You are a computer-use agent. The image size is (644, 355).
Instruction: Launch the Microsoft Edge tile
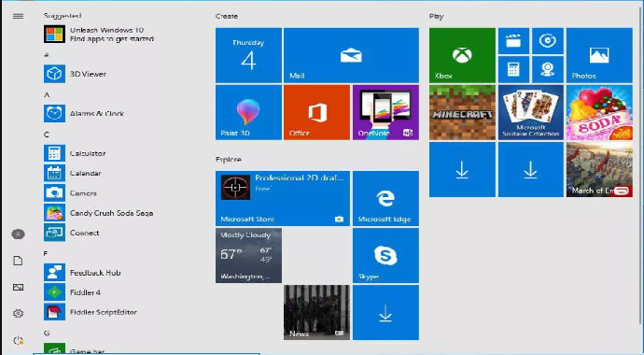385,198
